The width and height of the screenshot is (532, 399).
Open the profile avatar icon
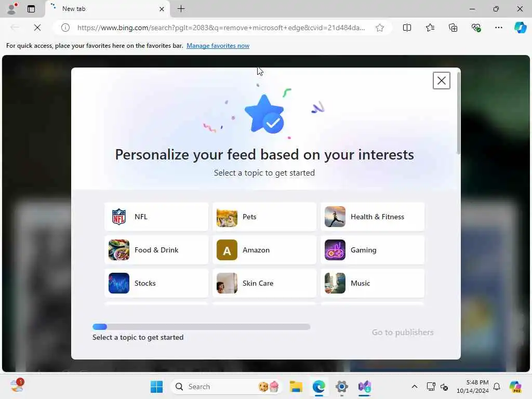click(12, 9)
